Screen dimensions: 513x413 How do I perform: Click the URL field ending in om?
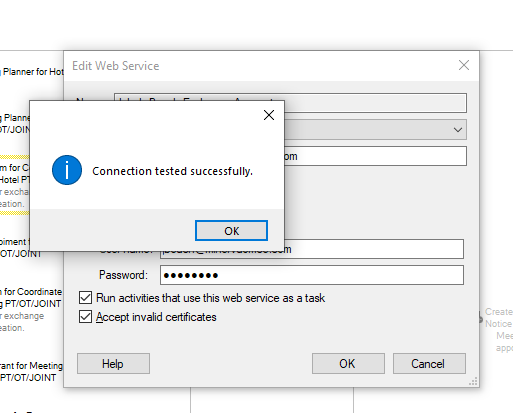[375, 156]
